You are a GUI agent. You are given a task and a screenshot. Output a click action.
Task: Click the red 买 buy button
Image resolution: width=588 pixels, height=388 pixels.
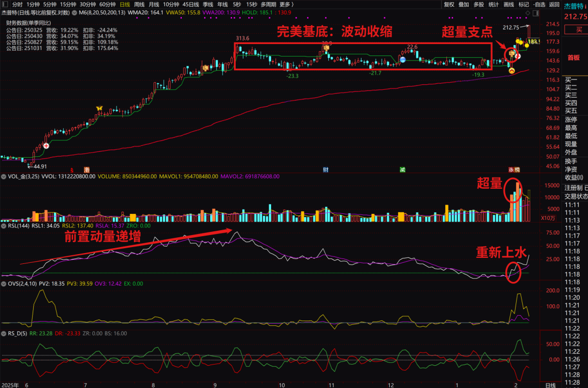pyautogui.click(x=577, y=29)
